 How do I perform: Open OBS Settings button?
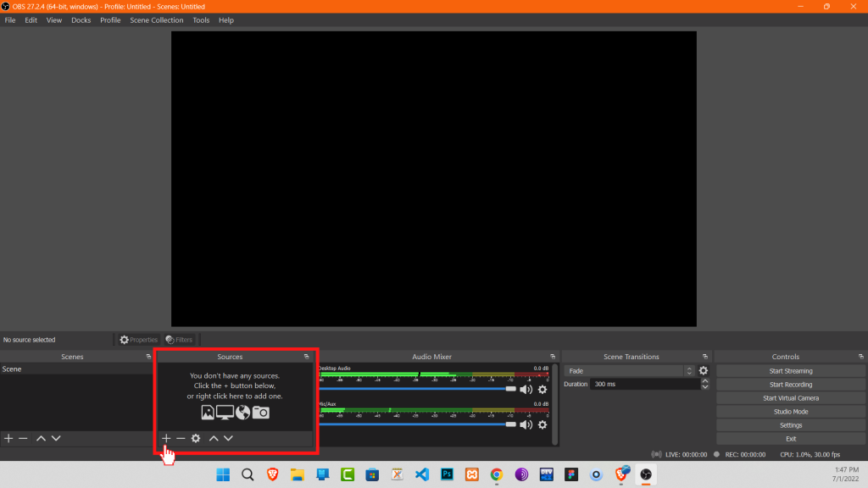pos(791,425)
